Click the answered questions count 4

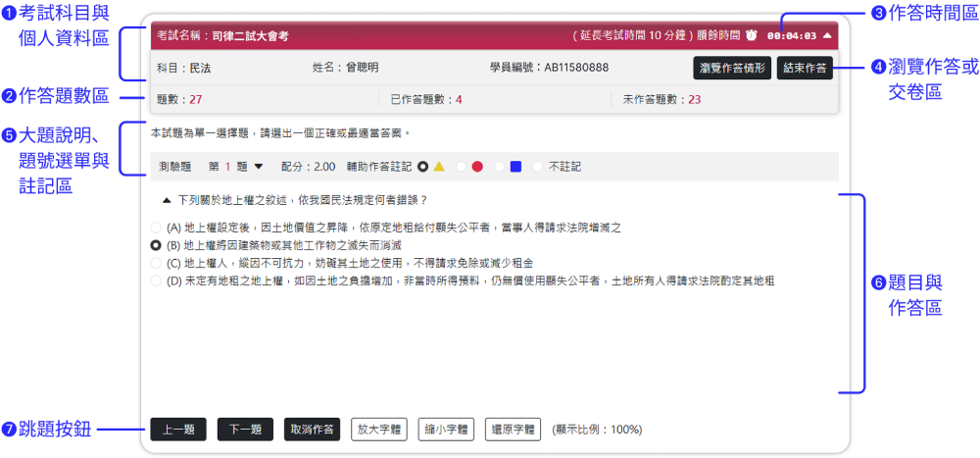click(459, 99)
